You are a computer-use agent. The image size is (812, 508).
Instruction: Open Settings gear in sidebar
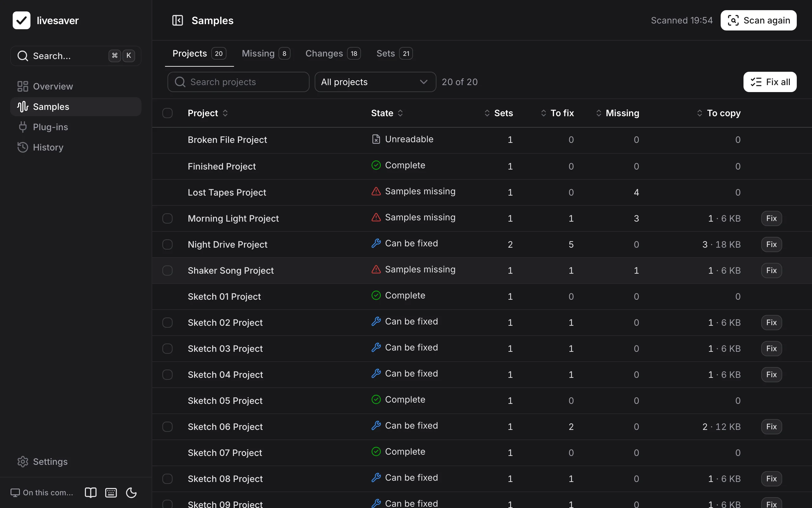[x=76, y=462]
